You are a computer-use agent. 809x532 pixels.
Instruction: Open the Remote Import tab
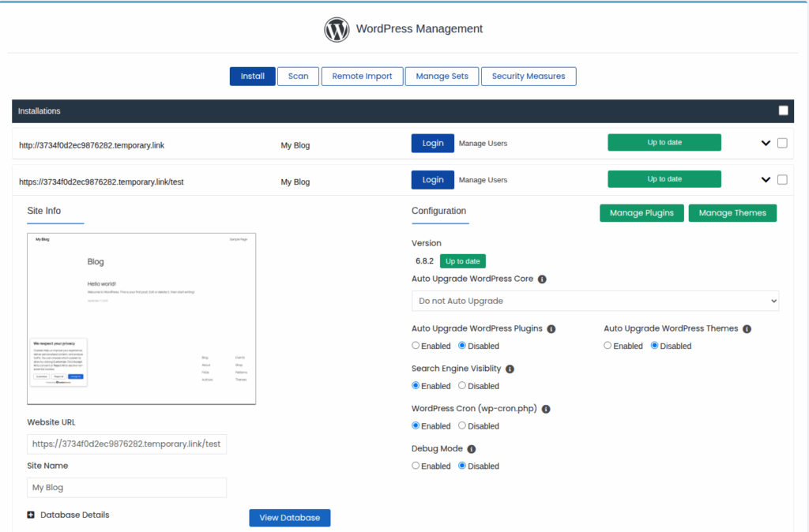point(362,76)
